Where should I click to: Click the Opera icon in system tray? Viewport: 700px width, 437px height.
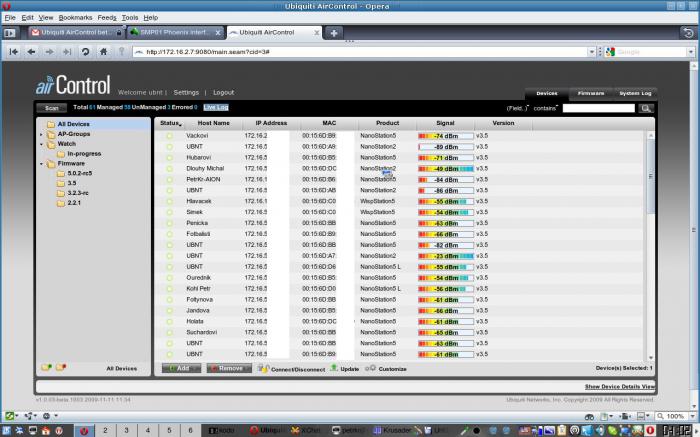click(x=650, y=431)
